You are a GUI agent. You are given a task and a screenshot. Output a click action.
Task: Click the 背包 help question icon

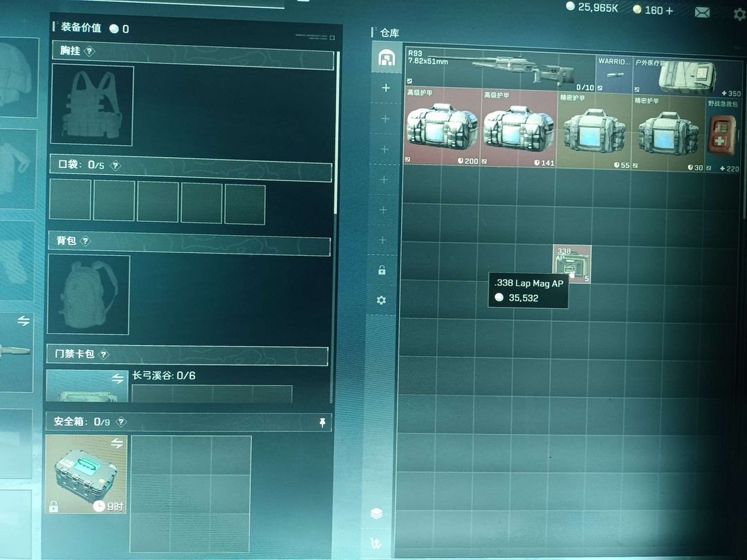85,241
